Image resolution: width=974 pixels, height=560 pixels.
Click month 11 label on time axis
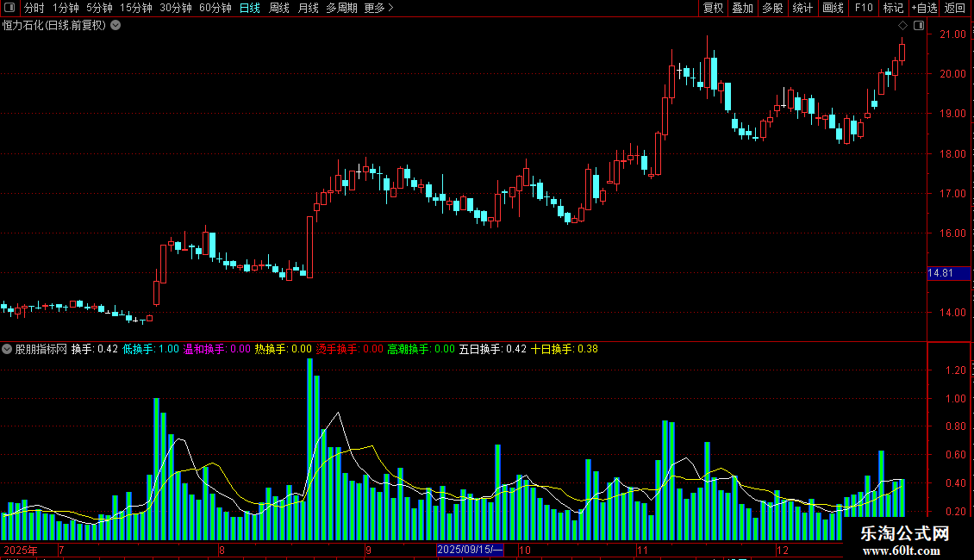pyautogui.click(x=642, y=550)
